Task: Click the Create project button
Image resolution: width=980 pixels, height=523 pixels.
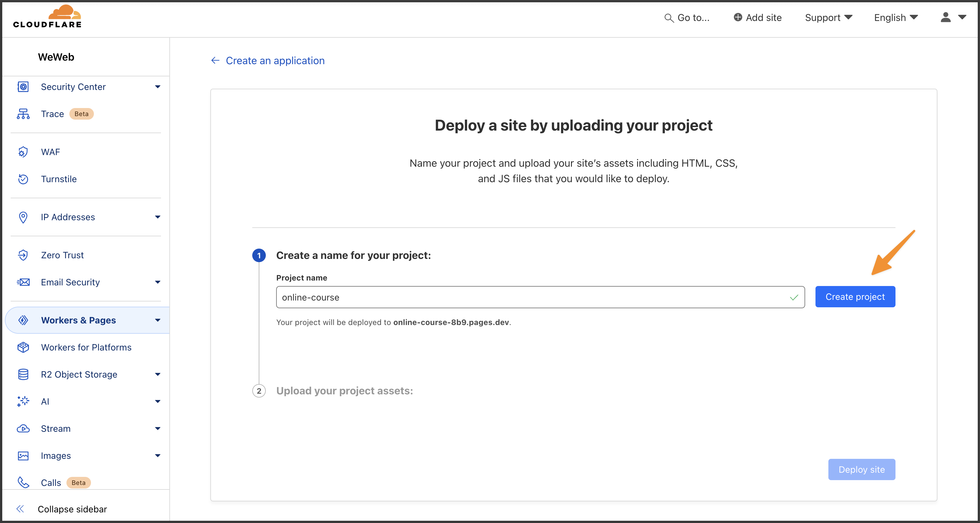Action: point(855,297)
